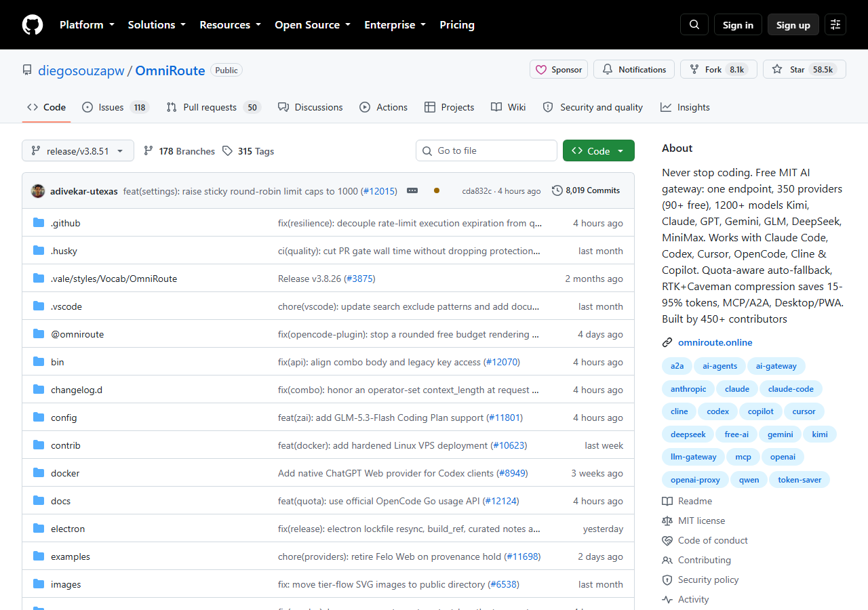The image size is (868, 610).
Task: Click Sign in button
Action: click(738, 25)
